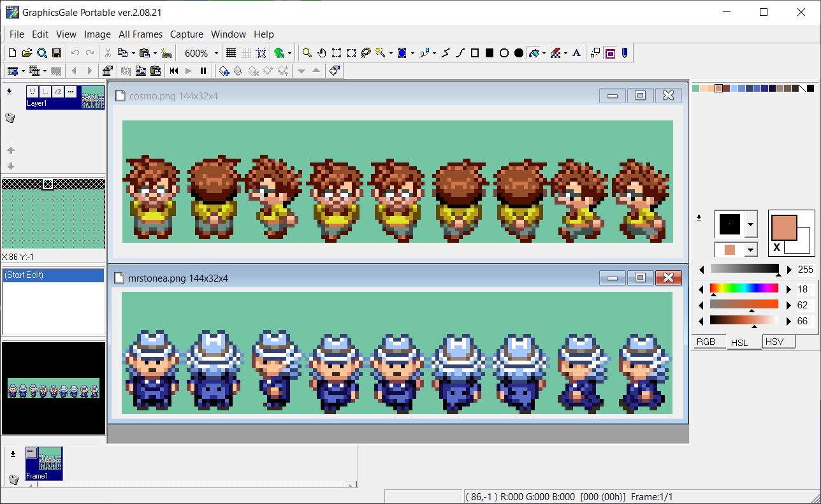Adjust the orange saturation slider
This screenshot has height=504, width=821.
pos(744,305)
